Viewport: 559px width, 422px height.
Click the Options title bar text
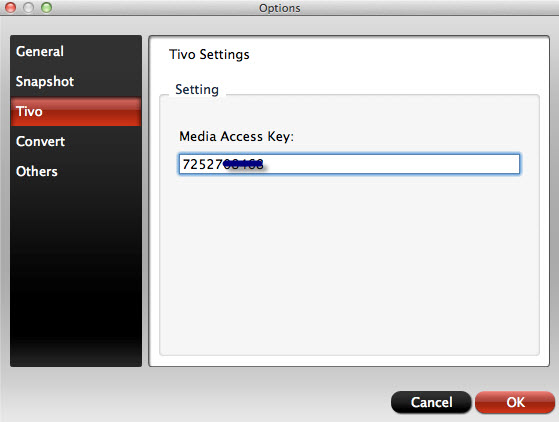pos(280,8)
